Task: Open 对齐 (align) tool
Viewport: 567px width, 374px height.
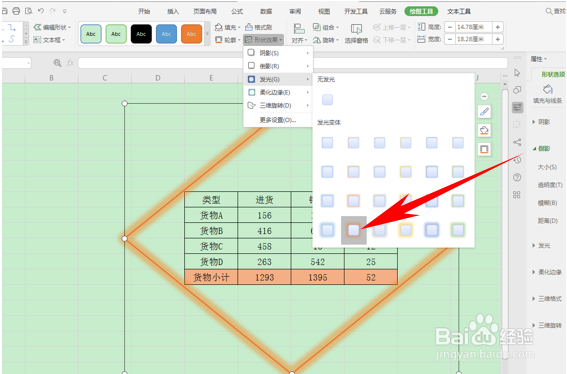Action: [299, 34]
